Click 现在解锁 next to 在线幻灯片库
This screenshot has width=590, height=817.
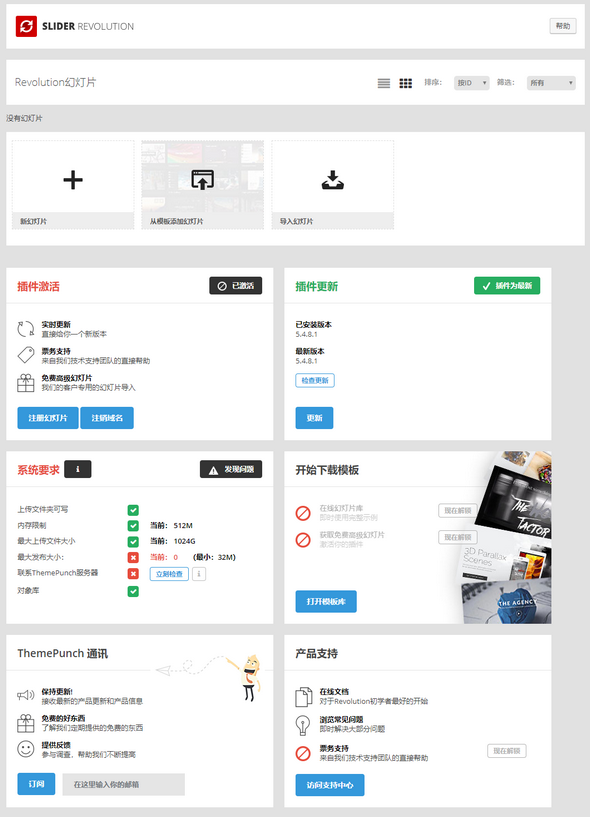[458, 511]
